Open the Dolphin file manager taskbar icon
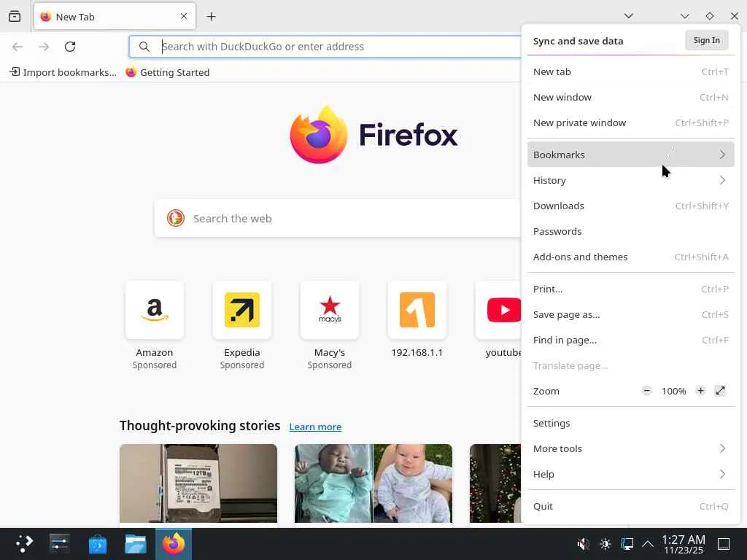The height and width of the screenshot is (560, 747). (x=135, y=543)
